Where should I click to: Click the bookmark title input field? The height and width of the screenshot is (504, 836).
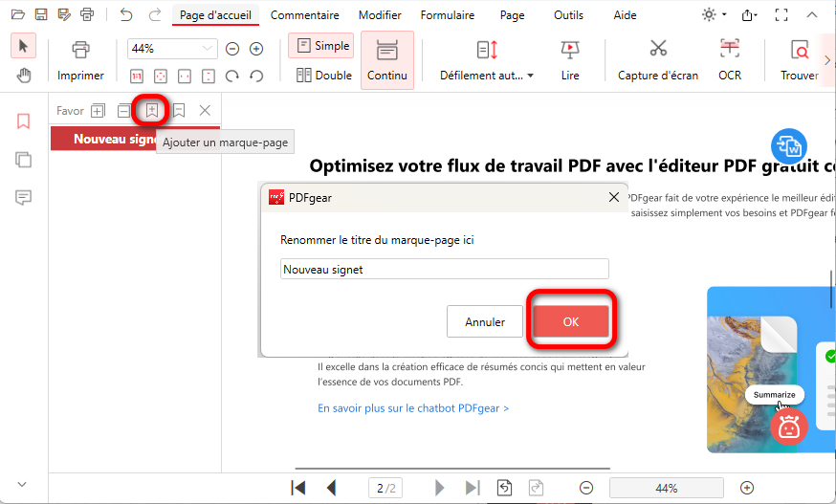click(444, 269)
